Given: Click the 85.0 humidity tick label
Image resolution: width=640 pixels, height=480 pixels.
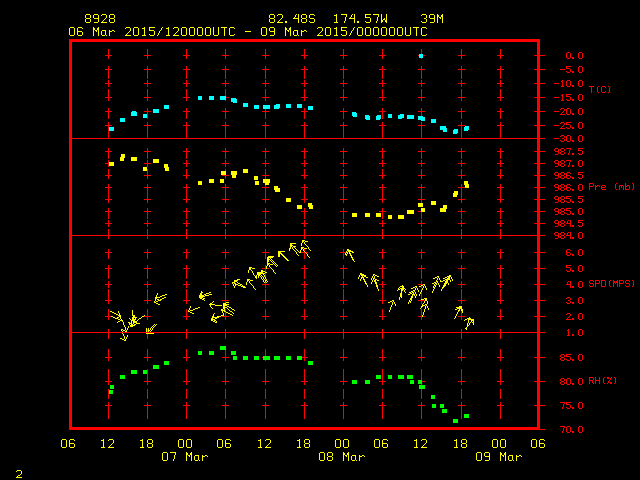Looking at the screenshot, I should tap(572, 358).
